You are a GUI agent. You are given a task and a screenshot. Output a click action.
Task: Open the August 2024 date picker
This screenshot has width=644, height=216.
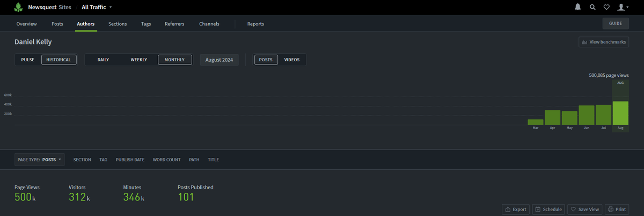point(219,60)
